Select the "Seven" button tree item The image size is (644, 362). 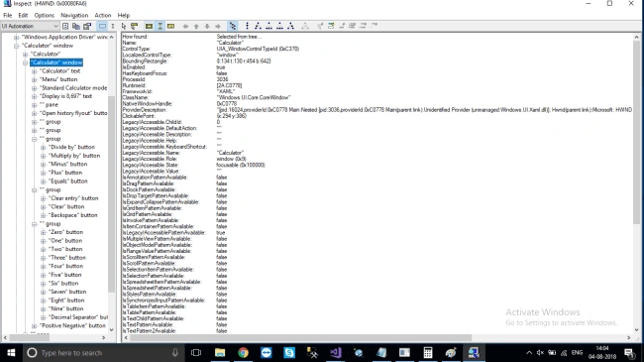tap(67, 292)
